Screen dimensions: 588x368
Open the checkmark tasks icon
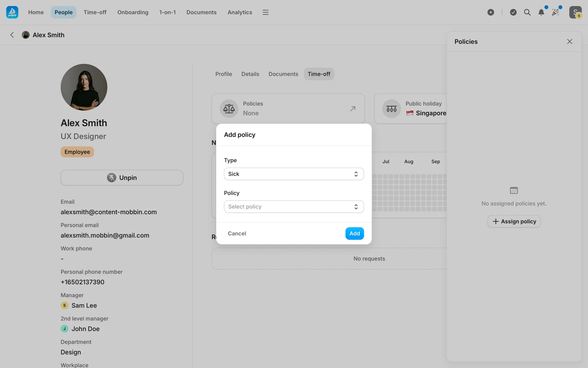pyautogui.click(x=513, y=12)
